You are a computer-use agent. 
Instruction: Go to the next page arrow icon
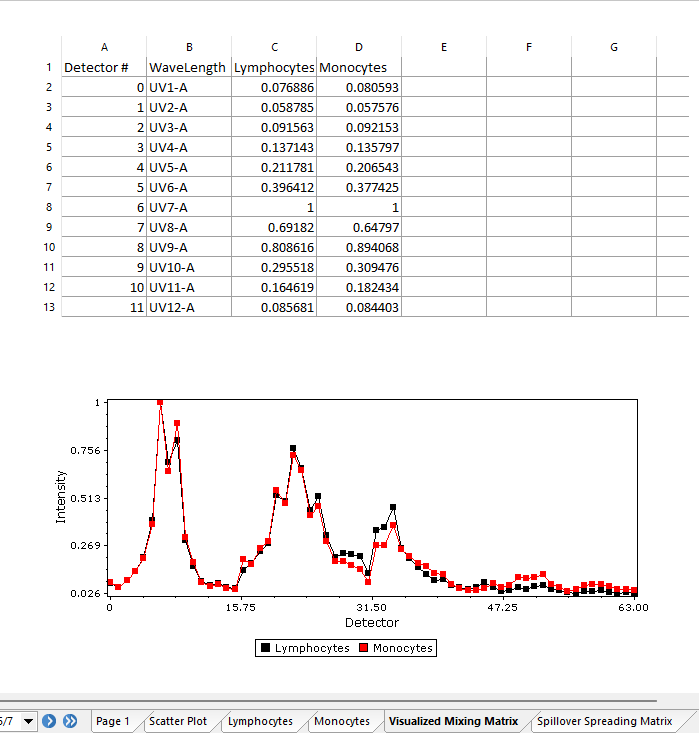click(x=48, y=721)
